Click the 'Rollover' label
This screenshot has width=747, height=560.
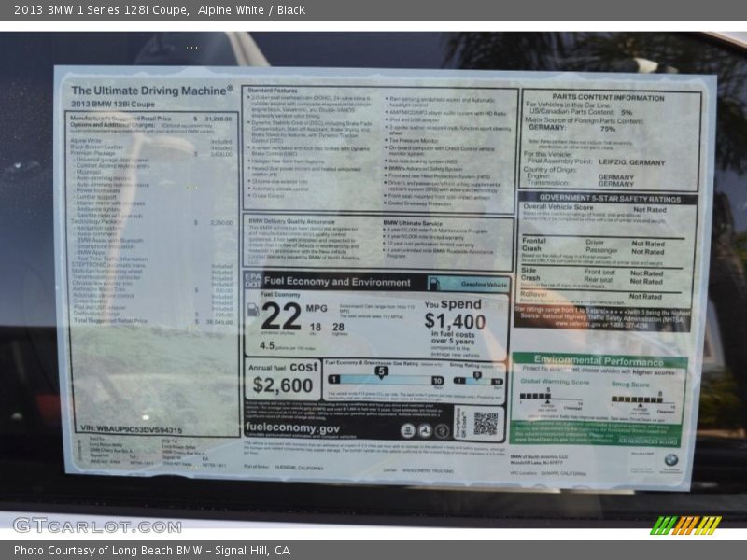coord(533,294)
